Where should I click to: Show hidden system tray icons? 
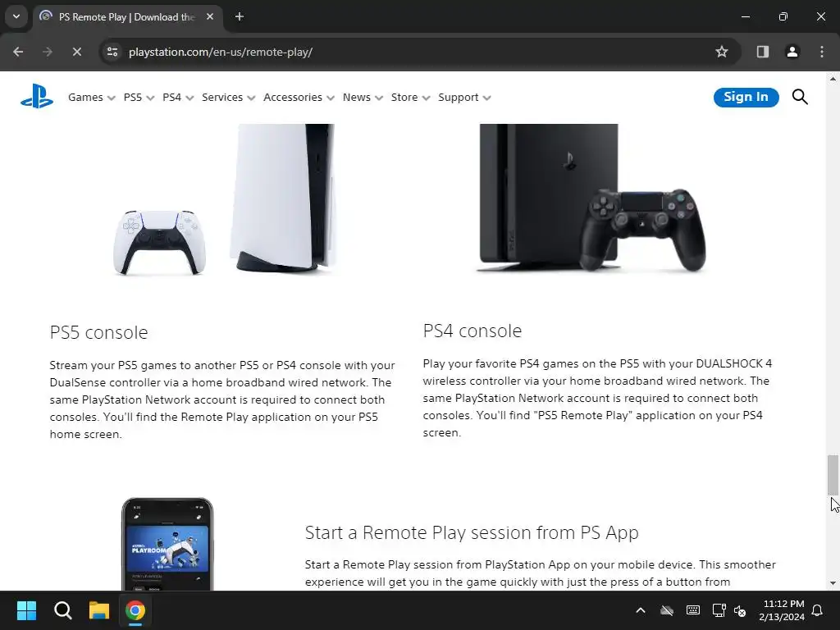click(x=641, y=610)
